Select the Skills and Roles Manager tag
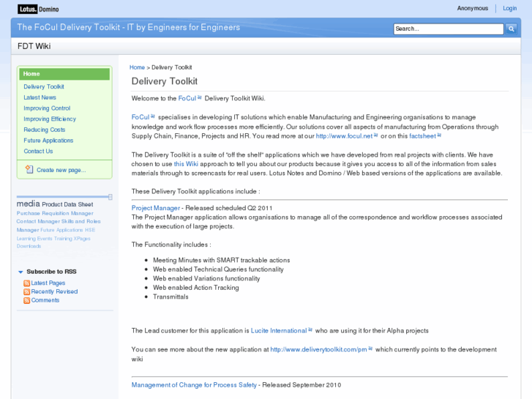This screenshot has height=399, width=532. [59, 225]
